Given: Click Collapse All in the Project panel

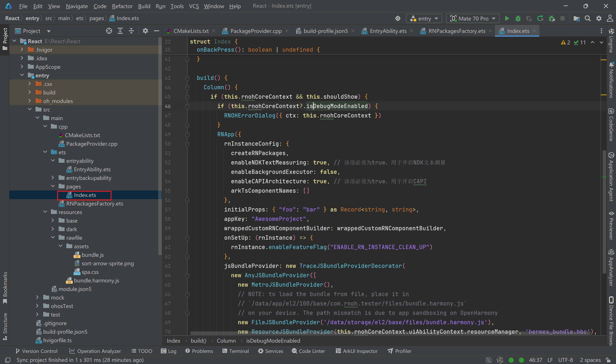Looking at the screenshot, I should [x=131, y=31].
